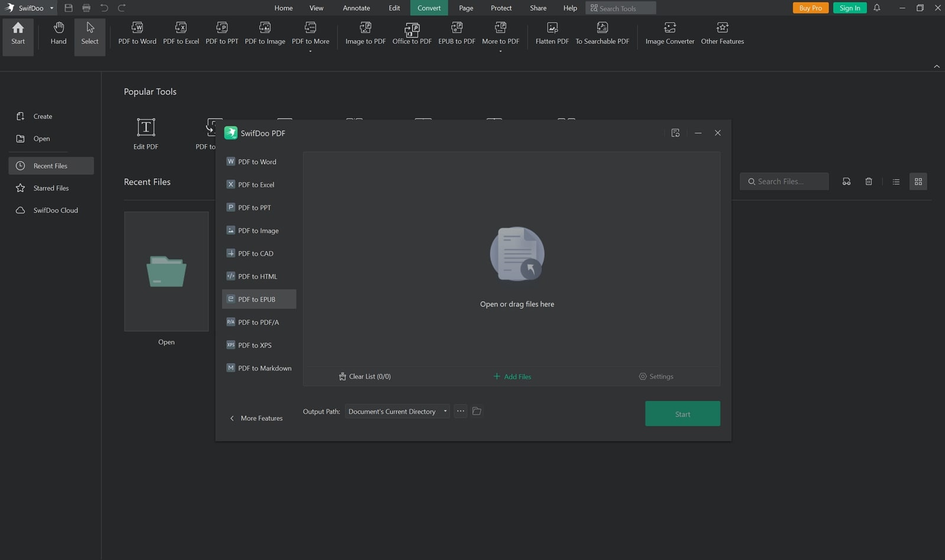
Task: Select PDF to Image in dialog
Action: tap(259, 231)
